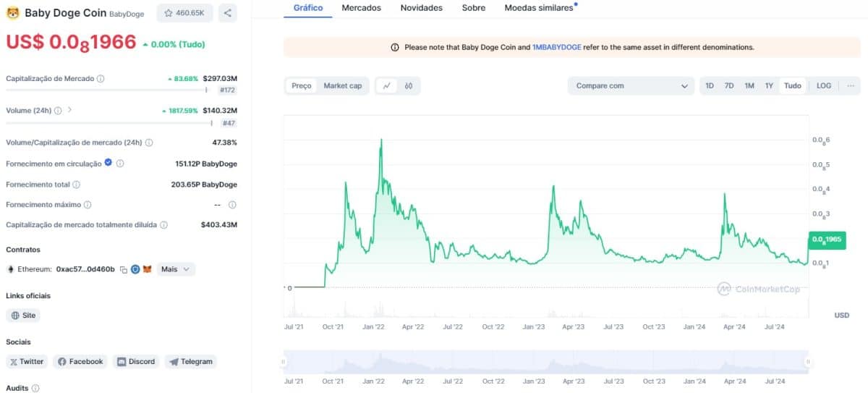Set chart range to 1D

point(710,85)
